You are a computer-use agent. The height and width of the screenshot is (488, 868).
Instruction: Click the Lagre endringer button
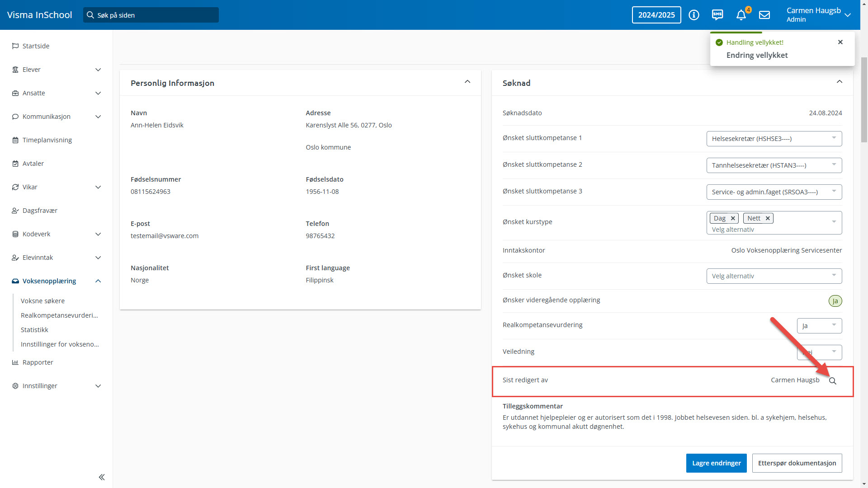tap(716, 463)
